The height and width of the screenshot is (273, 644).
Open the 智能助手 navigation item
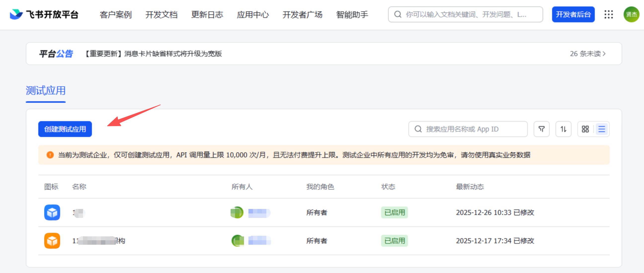coord(352,14)
